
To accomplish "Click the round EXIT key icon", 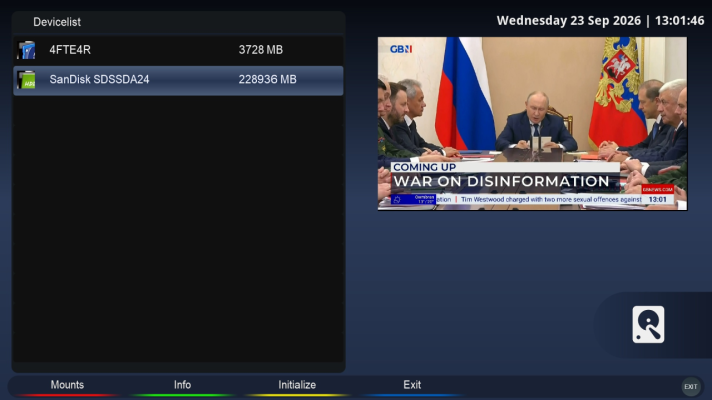I will 691,387.
